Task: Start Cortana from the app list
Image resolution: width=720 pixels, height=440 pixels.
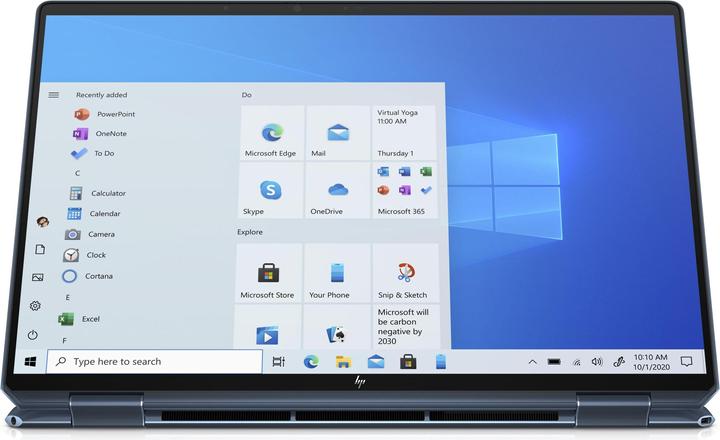Action: click(x=87, y=276)
